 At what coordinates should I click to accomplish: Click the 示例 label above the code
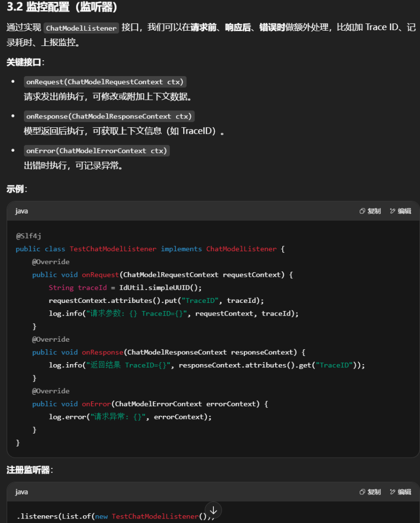[16, 189]
